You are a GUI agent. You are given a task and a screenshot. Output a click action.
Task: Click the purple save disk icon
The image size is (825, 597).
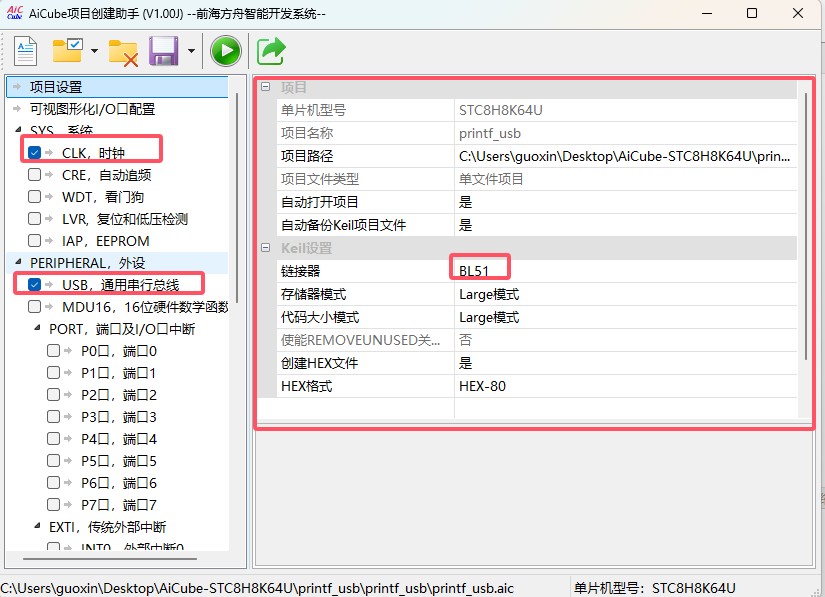[164, 51]
